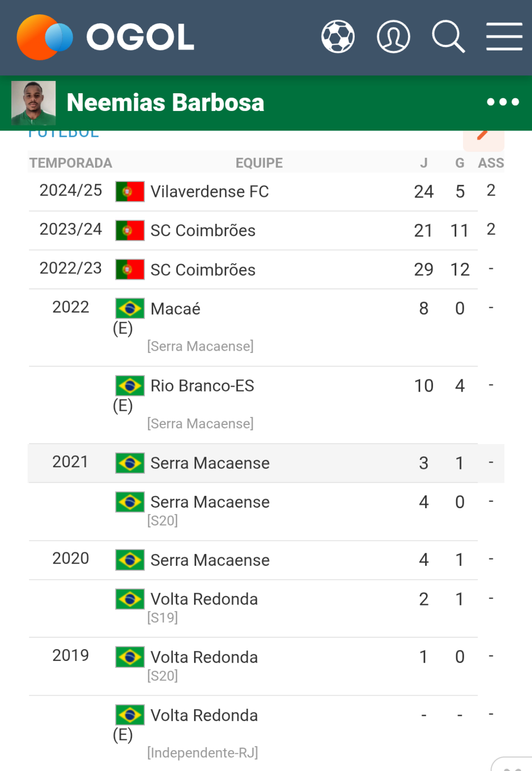Image resolution: width=532 pixels, height=771 pixels.
Task: Open the Rio Branco-ES team link
Action: 202,386
